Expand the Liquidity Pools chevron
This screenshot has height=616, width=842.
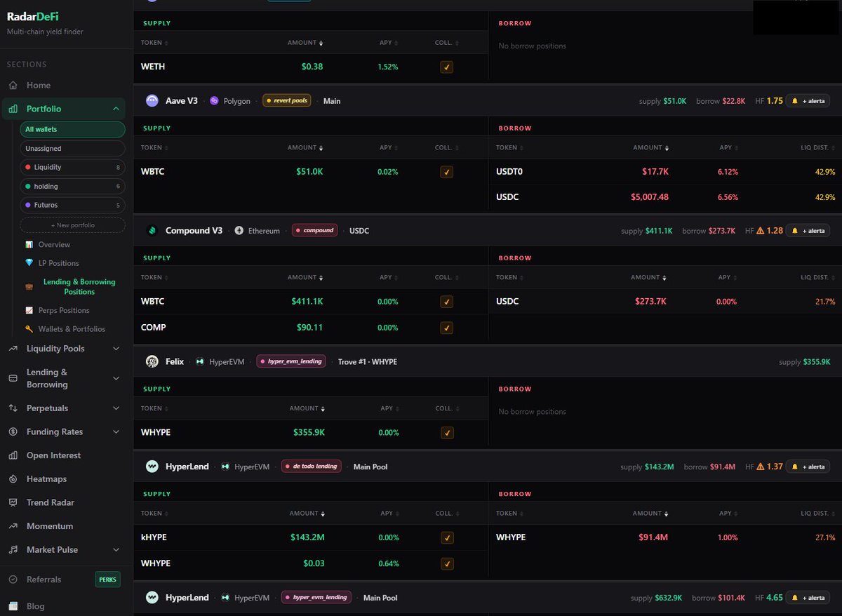(116, 349)
